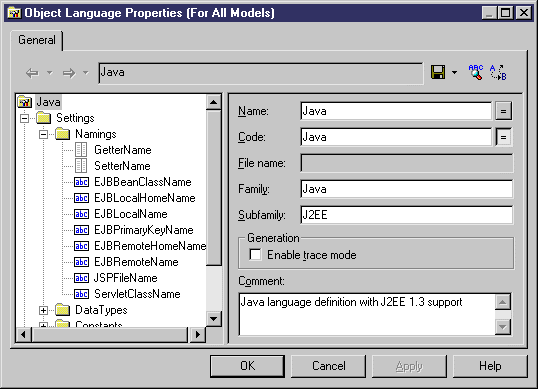
Task: Click inside the Comment text area
Action: coord(367,314)
